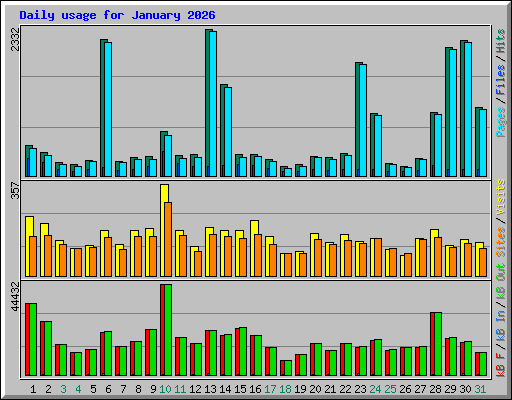
Task: Click the Hits legend label
Action: coord(501,41)
